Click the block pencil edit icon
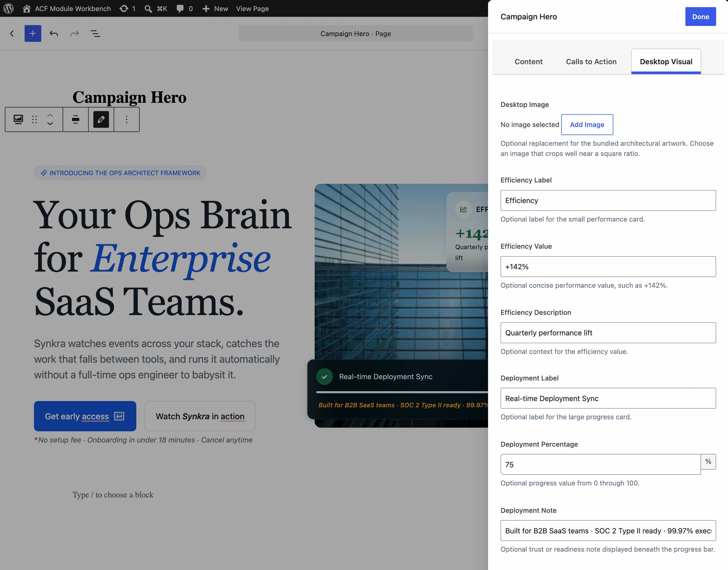The width and height of the screenshot is (728, 570). 101,119
